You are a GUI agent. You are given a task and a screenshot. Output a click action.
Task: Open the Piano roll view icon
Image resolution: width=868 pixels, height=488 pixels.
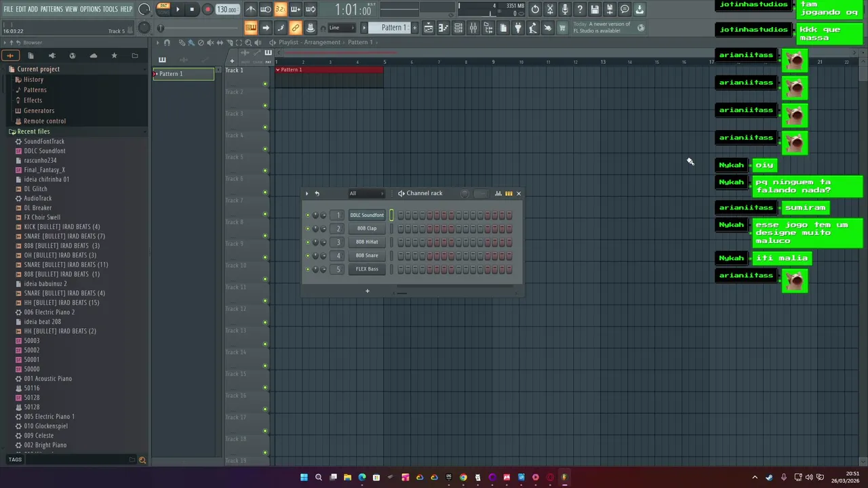pyautogui.click(x=443, y=28)
